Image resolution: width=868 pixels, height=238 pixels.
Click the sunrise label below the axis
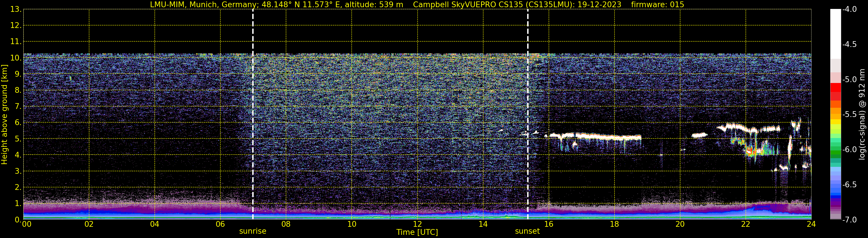(x=253, y=231)
